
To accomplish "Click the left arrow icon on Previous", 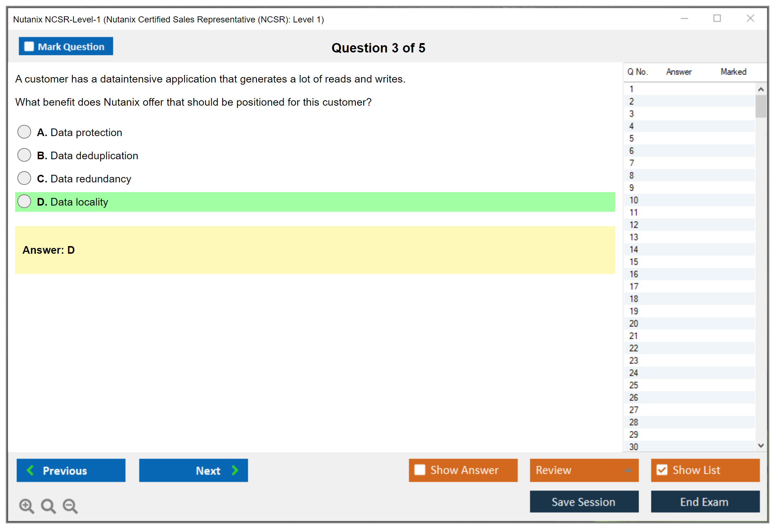I will [x=30, y=470].
